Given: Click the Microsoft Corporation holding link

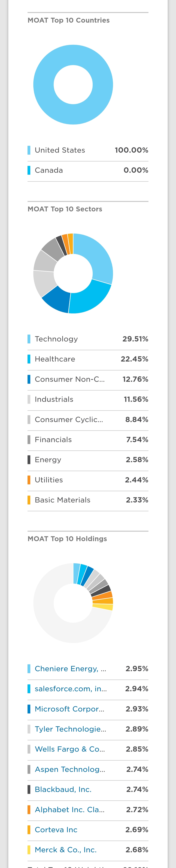Looking at the screenshot, I should click(x=69, y=709).
